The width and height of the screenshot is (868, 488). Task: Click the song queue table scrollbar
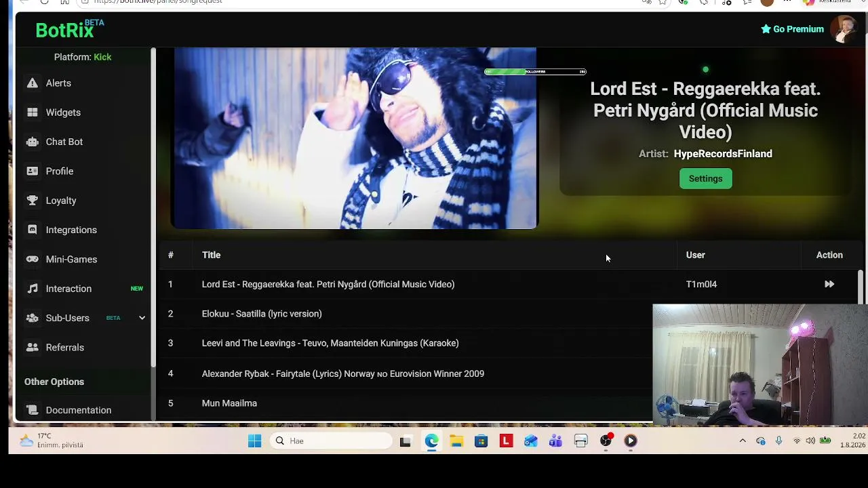coord(861,288)
